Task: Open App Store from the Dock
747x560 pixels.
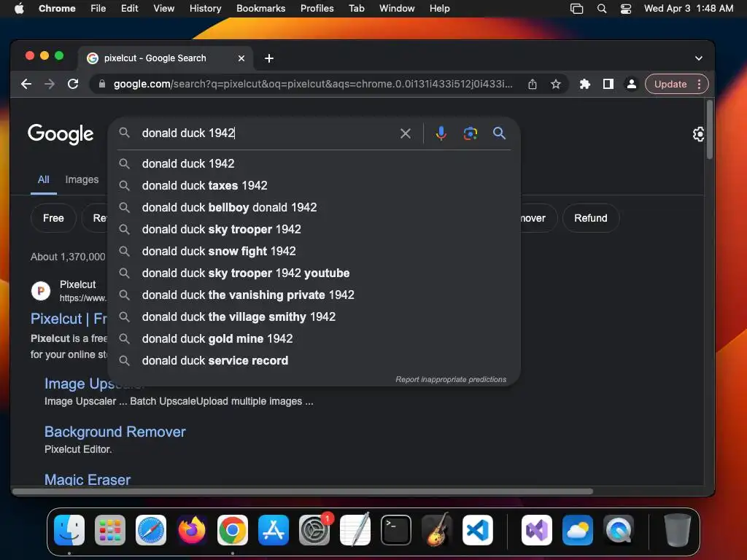Action: (274, 530)
